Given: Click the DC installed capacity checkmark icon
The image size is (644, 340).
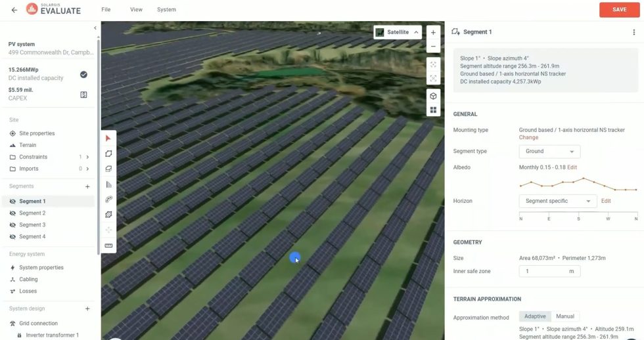Looking at the screenshot, I should click(84, 74).
